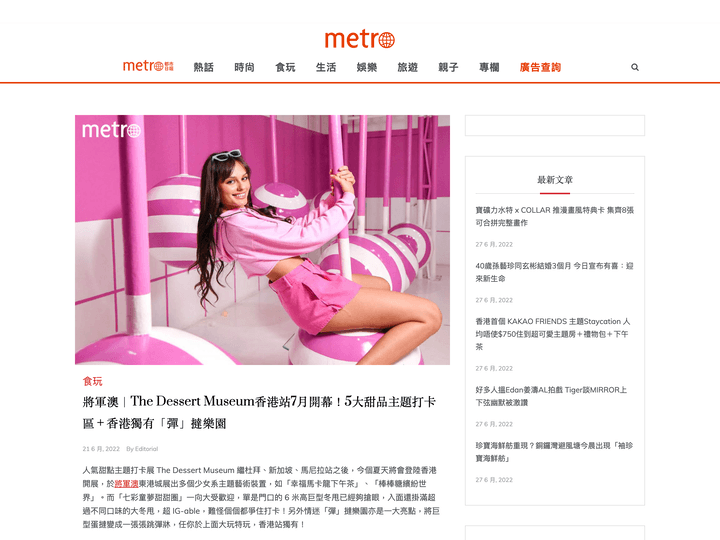The height and width of the screenshot is (540, 720).
Task: Go to the 親子 section
Action: coord(448,68)
